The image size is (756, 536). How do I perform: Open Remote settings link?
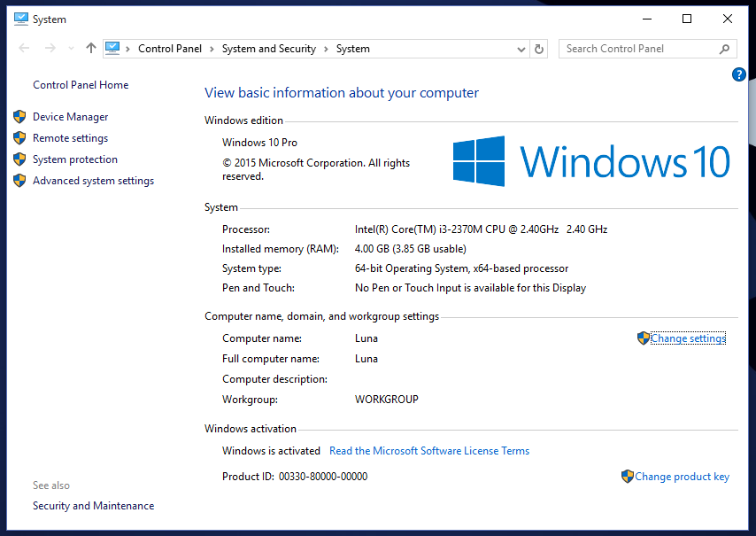tap(71, 138)
